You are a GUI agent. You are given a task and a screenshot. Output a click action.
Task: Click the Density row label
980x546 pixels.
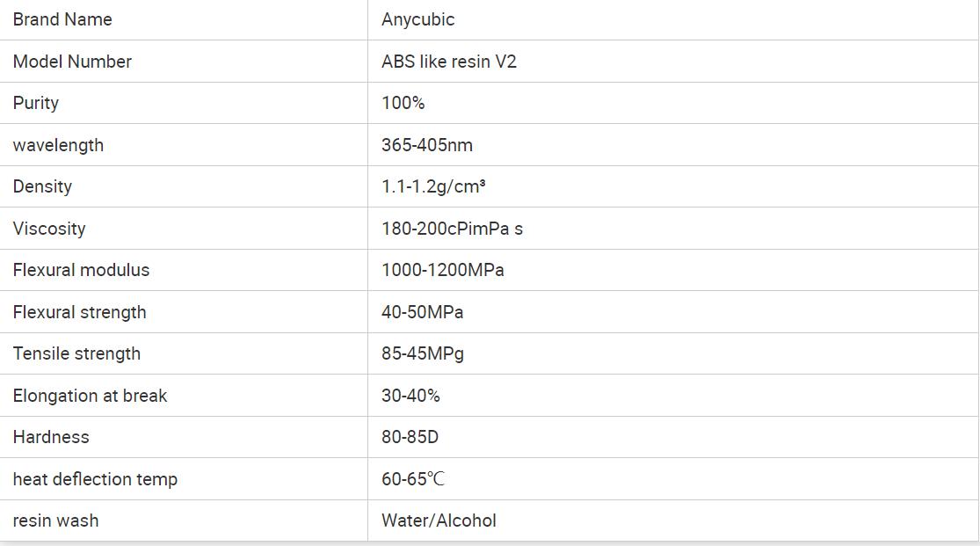[42, 186]
